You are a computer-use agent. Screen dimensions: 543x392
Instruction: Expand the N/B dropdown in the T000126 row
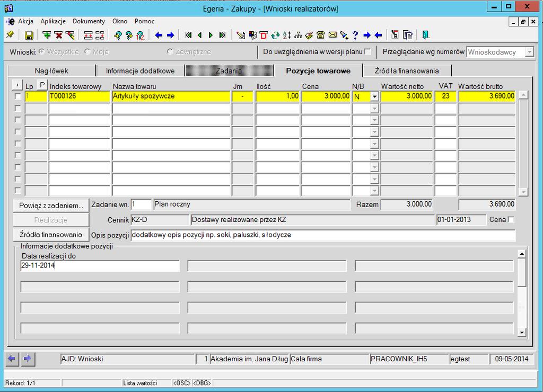click(374, 96)
